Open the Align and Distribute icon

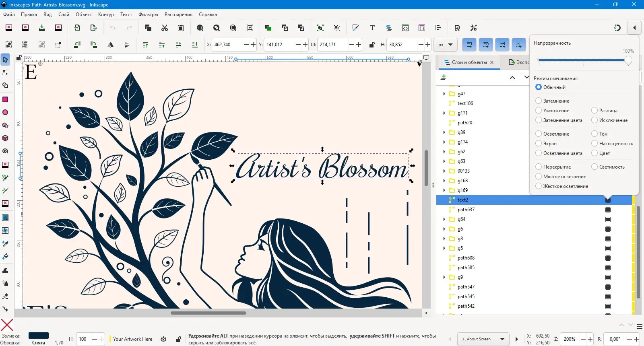click(x=438, y=28)
